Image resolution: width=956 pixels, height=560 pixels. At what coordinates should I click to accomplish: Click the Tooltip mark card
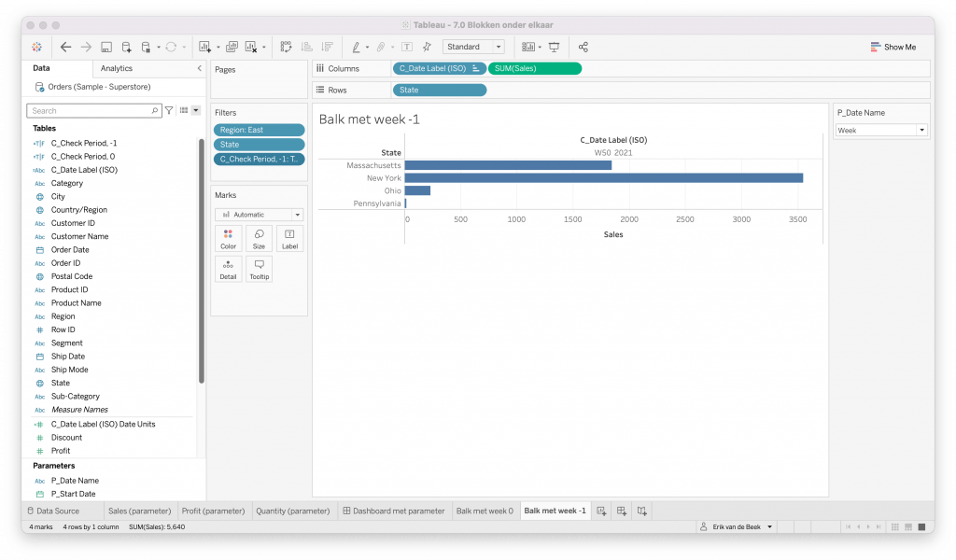pos(259,269)
